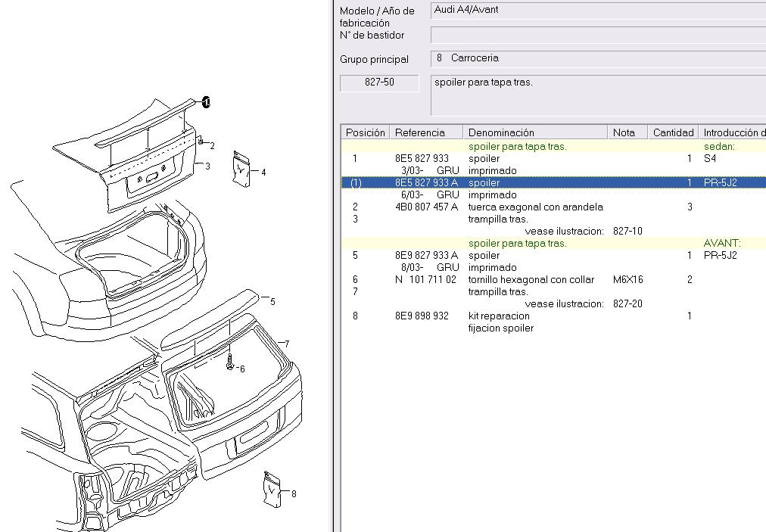766x532 pixels.
Task: Click 'PR-5J2' in the highlighted row
Action: click(720, 182)
